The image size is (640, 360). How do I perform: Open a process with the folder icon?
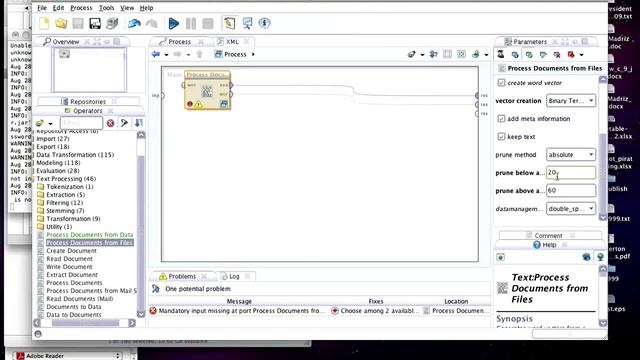pyautogui.click(x=61, y=23)
